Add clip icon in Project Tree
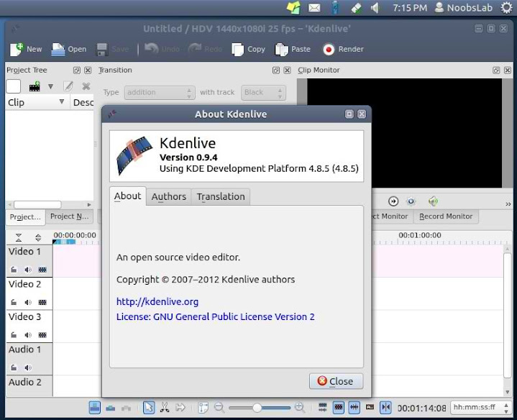517x420 pixels. [35, 87]
